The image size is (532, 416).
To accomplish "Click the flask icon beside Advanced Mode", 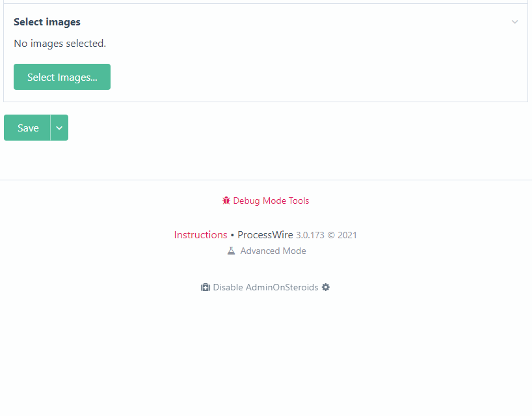I will pyautogui.click(x=231, y=251).
